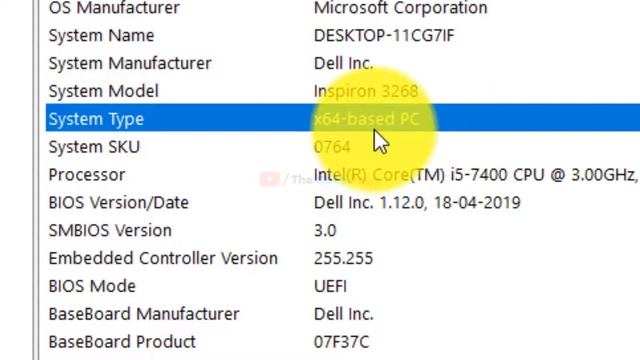Click the Inspiron 3268 value

(366, 91)
